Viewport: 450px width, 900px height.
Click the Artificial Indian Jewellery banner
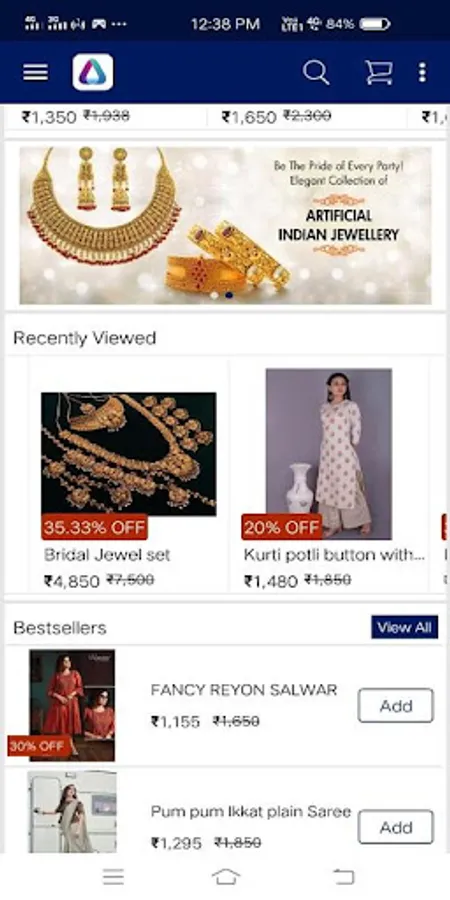click(225, 225)
